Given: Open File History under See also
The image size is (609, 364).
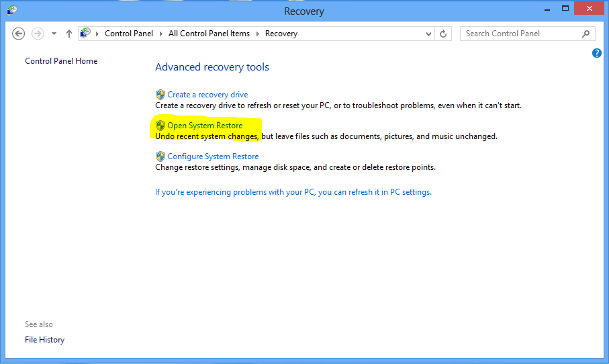Looking at the screenshot, I should (45, 340).
